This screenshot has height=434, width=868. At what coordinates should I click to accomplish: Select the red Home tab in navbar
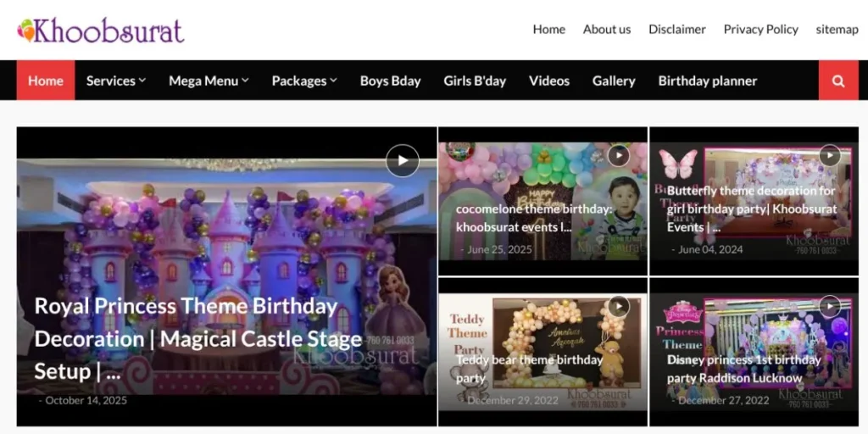46,81
